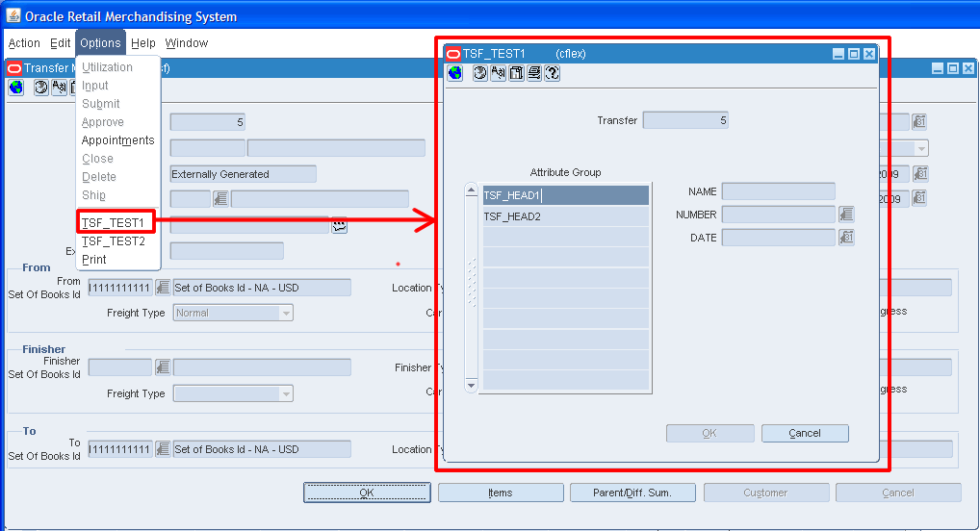Click Attribute Group scrollbar up arrow
The image size is (980, 531).
(472, 190)
